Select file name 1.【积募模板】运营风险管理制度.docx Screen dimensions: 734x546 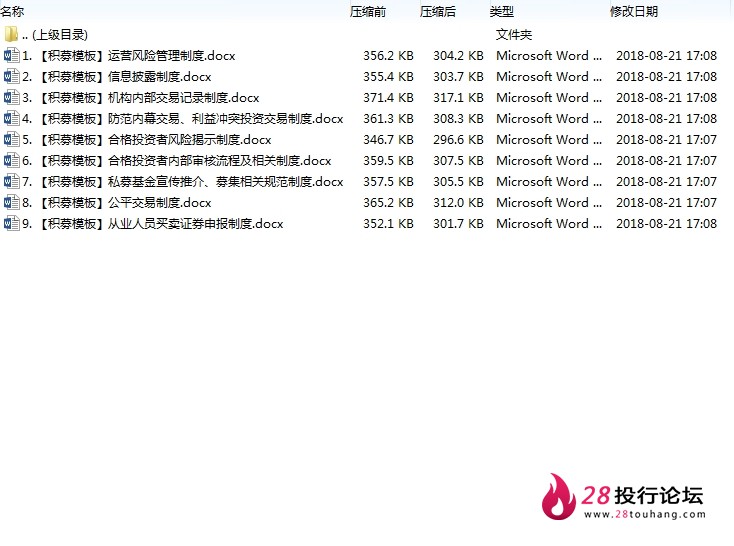click(129, 56)
